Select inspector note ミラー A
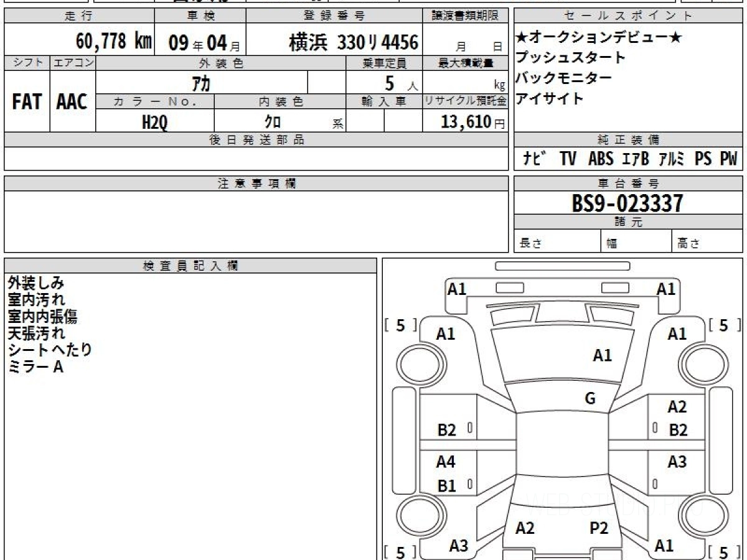Screen dimensions: 747x560 (x=36, y=367)
